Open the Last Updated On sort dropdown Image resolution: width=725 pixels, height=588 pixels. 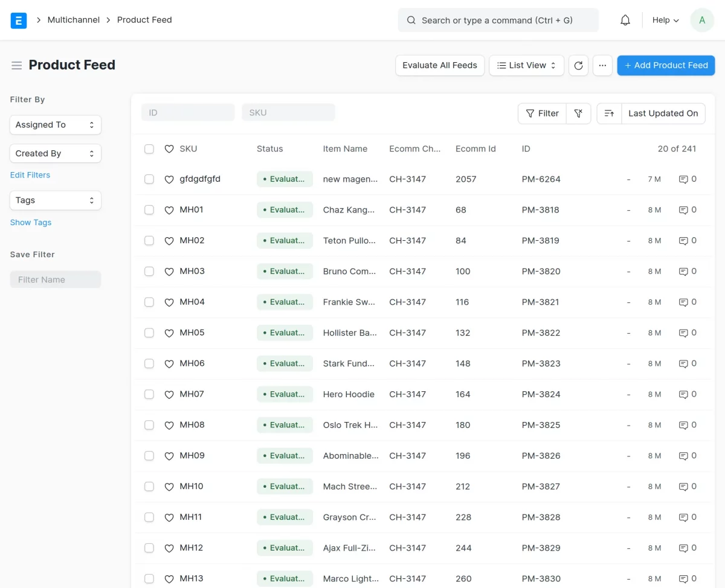[663, 113]
